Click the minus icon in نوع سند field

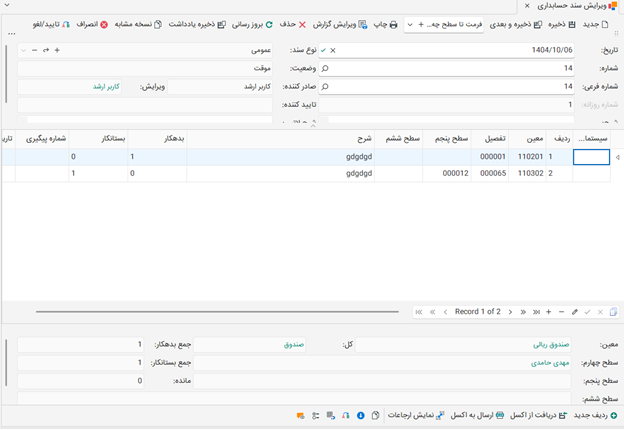pos(35,51)
